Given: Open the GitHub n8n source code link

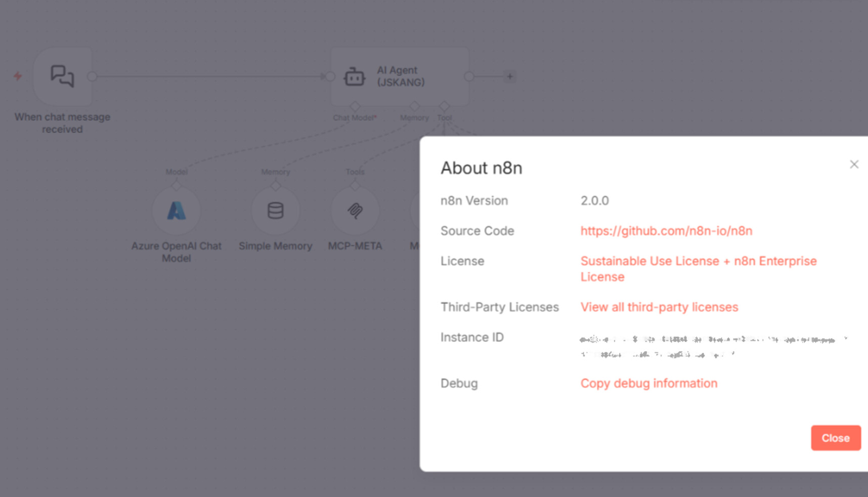Looking at the screenshot, I should (x=666, y=231).
